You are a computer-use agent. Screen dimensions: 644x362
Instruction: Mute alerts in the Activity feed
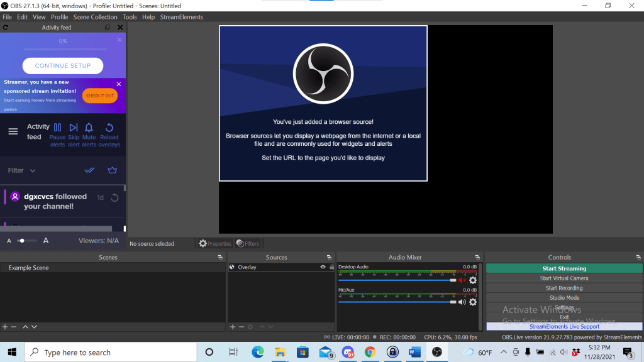point(89,128)
